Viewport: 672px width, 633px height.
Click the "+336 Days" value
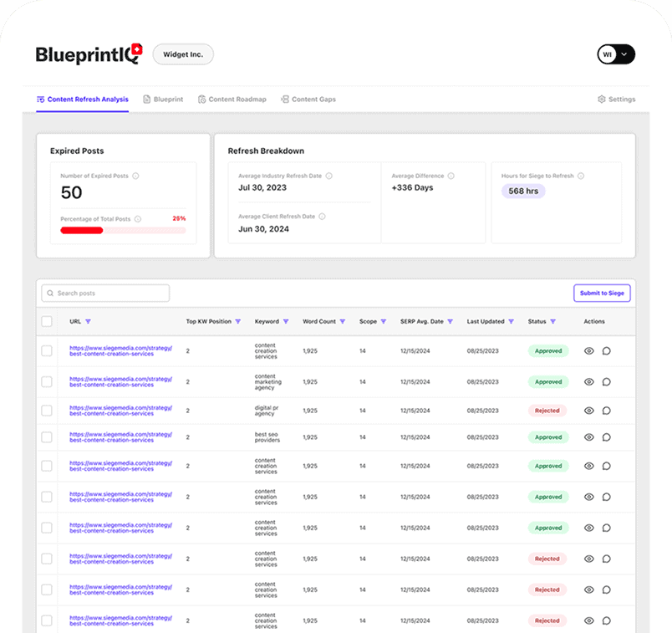(x=412, y=188)
